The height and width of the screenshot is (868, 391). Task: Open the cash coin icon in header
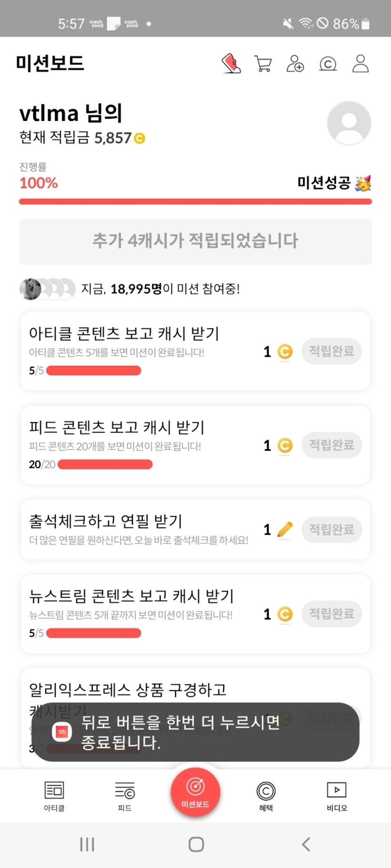click(x=328, y=64)
